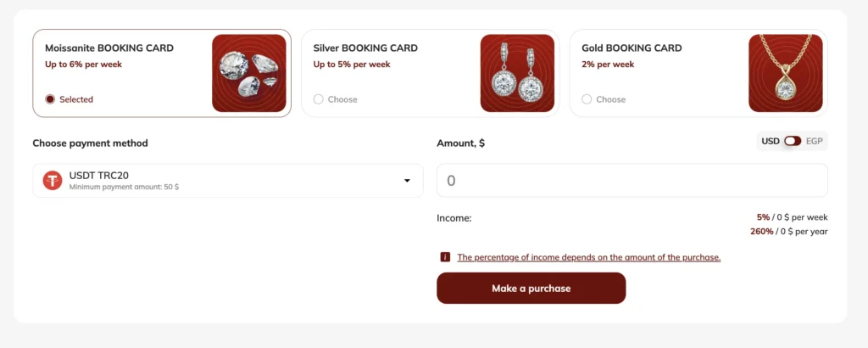
Task: Focus the Amount input field
Action: coord(632,181)
